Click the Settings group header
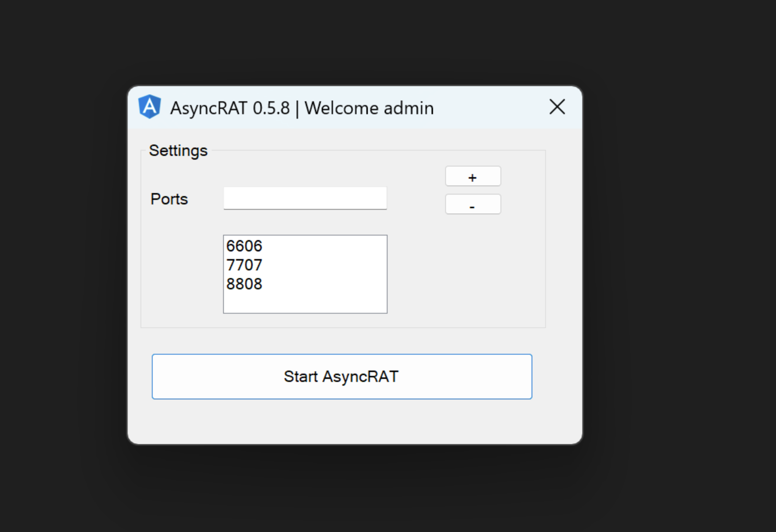The width and height of the screenshot is (776, 532). coord(178,150)
